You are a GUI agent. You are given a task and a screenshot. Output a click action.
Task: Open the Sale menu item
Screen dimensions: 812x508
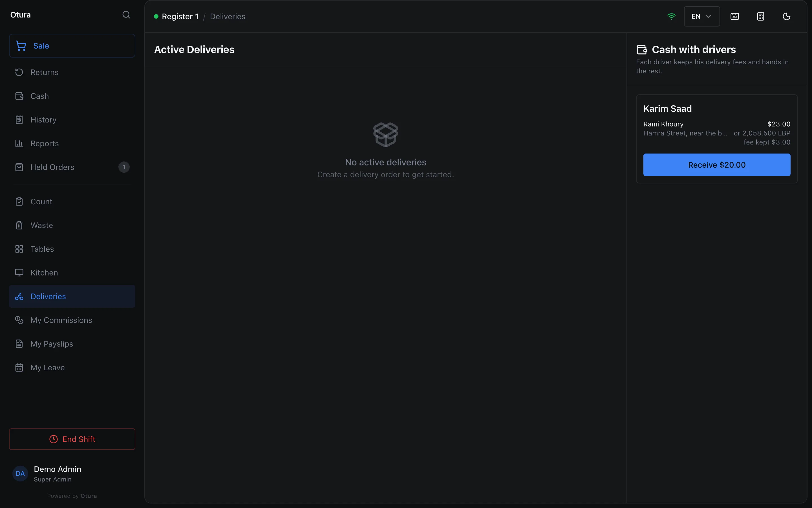click(72, 46)
